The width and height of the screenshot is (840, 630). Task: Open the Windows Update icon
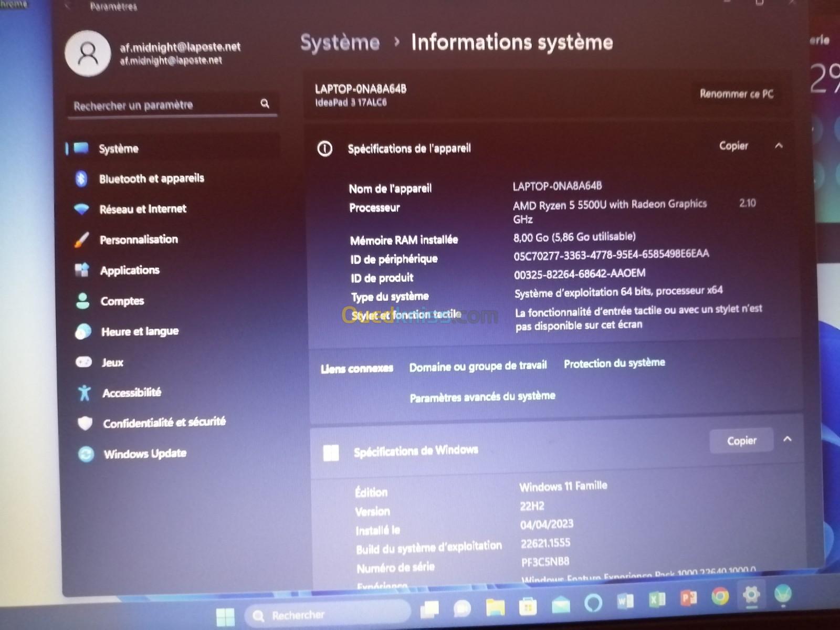tap(86, 454)
